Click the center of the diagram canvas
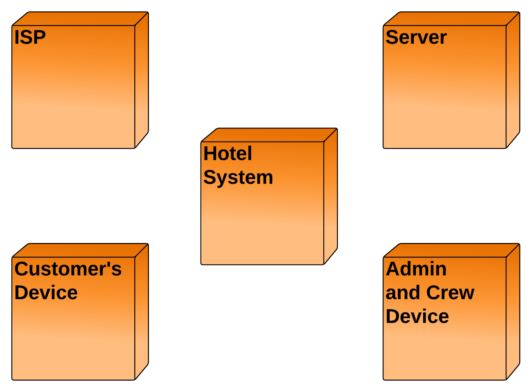The width and height of the screenshot is (532, 392). 266,196
